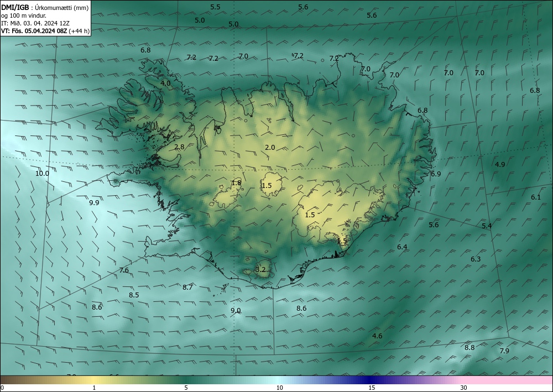Image resolution: width=553 pixels, height=392 pixels.
Task: Pick the pink end of the color scale
Action: (508, 380)
